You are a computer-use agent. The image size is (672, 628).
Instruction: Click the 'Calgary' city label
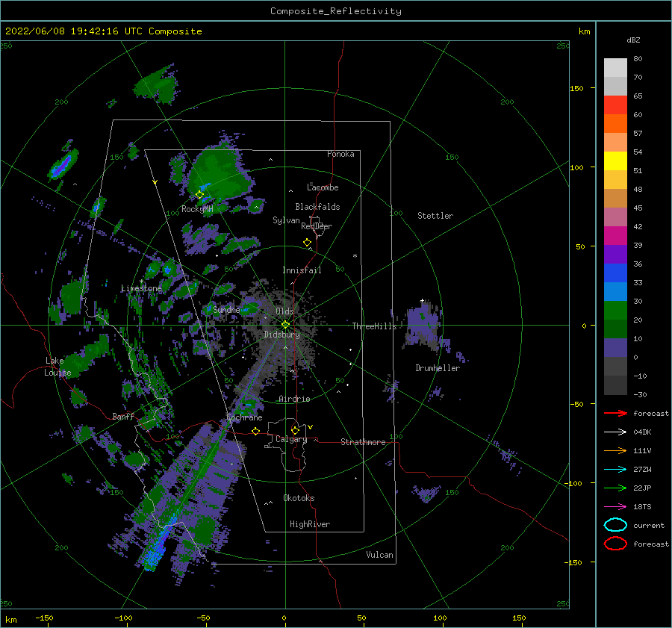(x=291, y=439)
